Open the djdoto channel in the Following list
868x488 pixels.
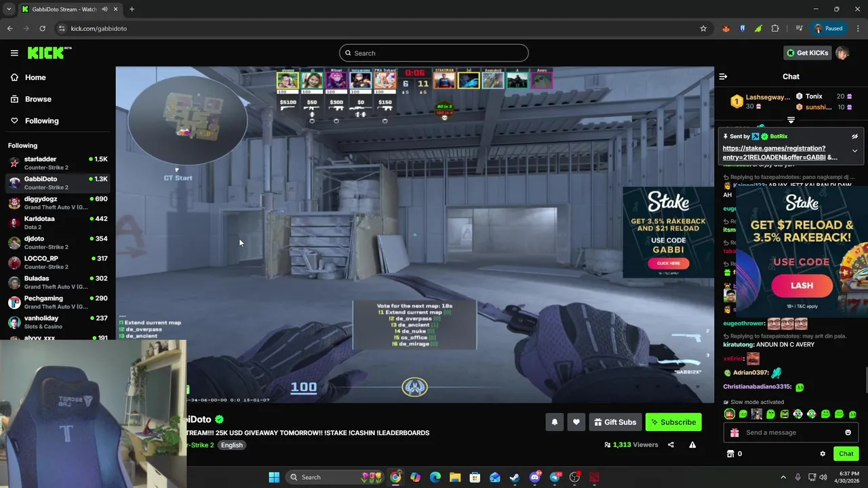[x=58, y=242]
